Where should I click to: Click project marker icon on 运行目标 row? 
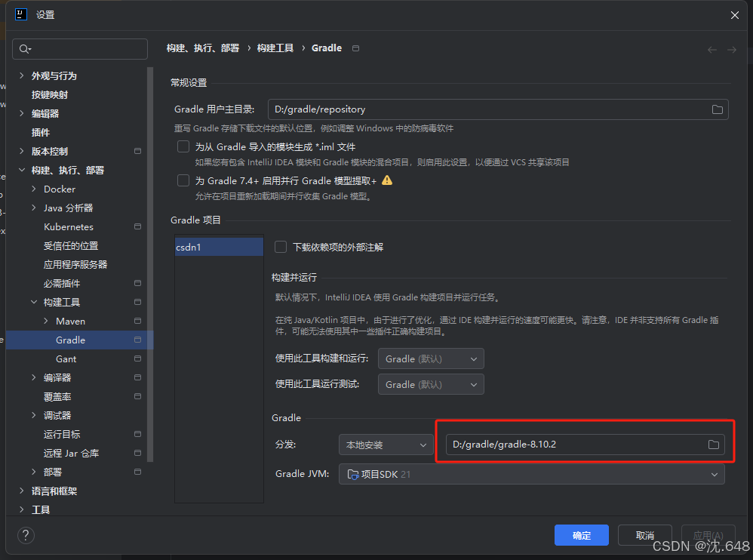[x=137, y=434]
